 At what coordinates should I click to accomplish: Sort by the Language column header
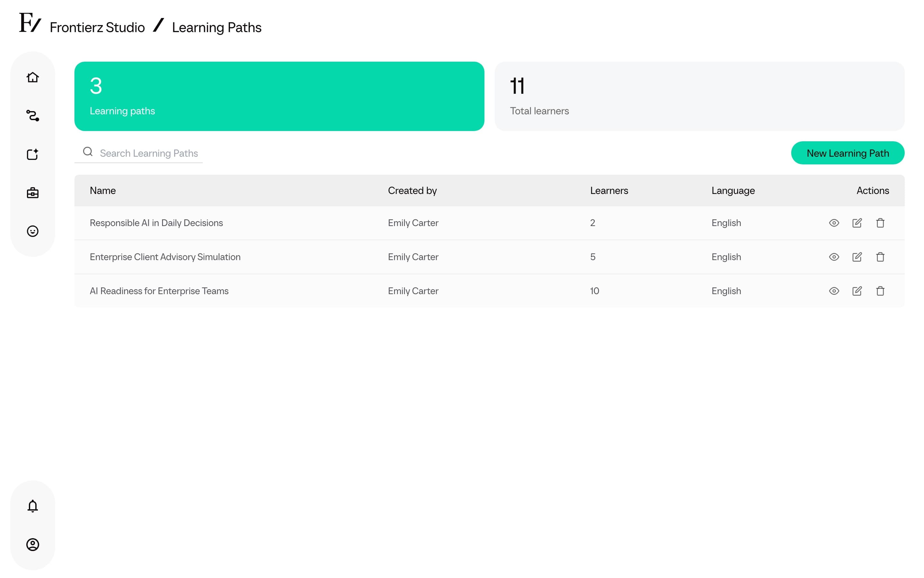tap(733, 190)
